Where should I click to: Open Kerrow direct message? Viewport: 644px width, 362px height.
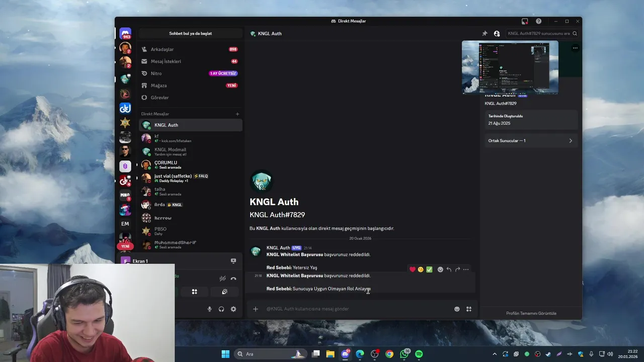tap(190, 218)
